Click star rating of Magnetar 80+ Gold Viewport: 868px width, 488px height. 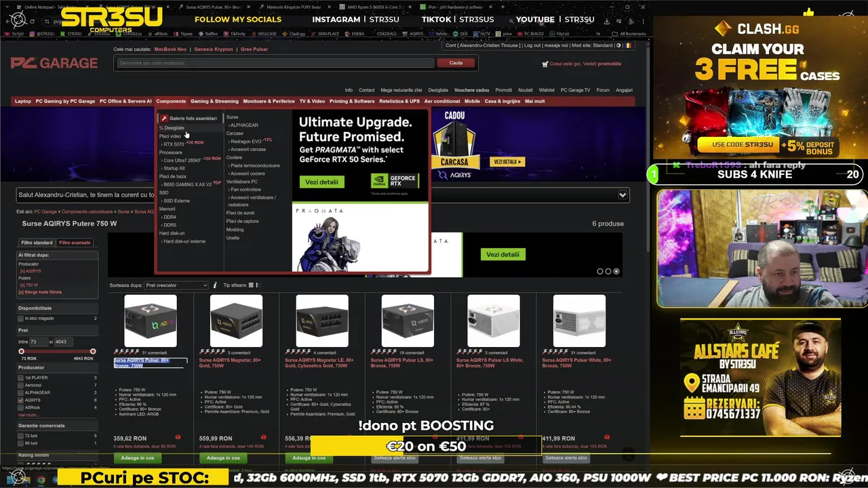212,352
